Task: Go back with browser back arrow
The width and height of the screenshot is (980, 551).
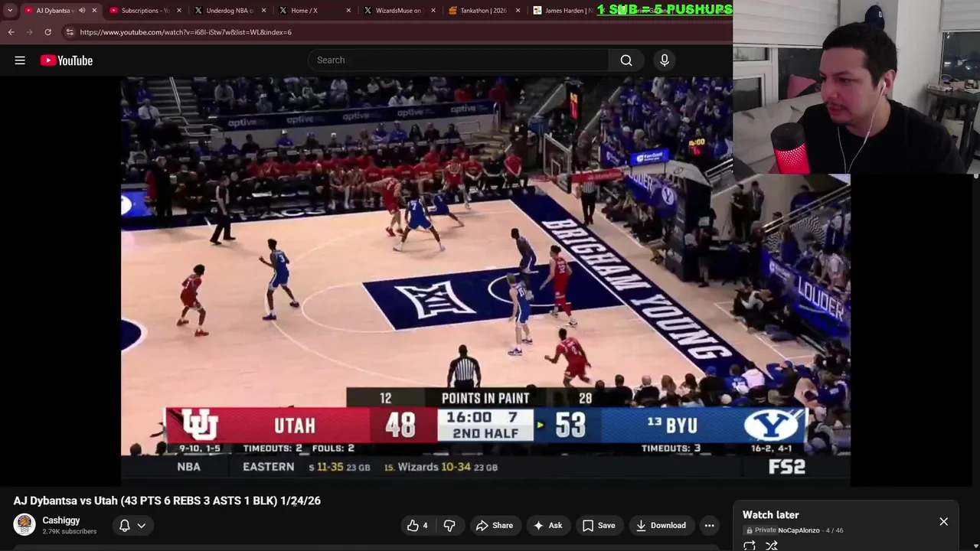Action: [x=11, y=32]
